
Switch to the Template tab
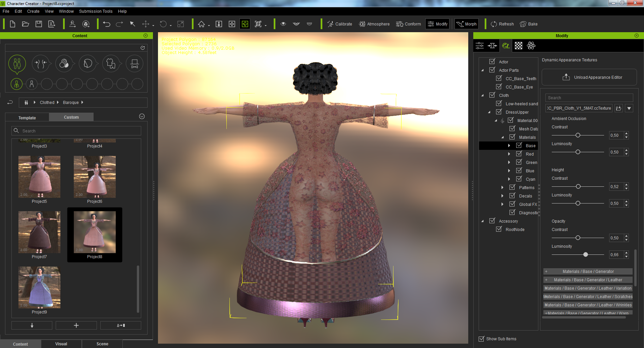(x=27, y=118)
